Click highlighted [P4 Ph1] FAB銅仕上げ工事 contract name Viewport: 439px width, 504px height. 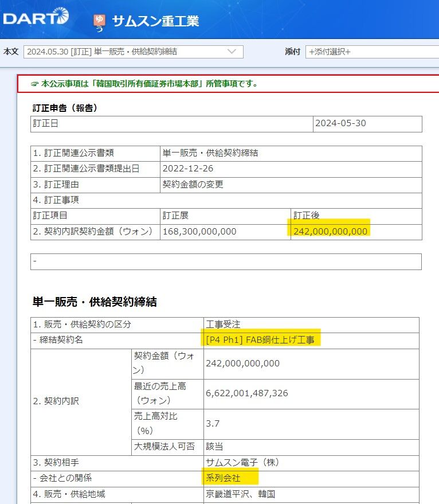tap(260, 340)
